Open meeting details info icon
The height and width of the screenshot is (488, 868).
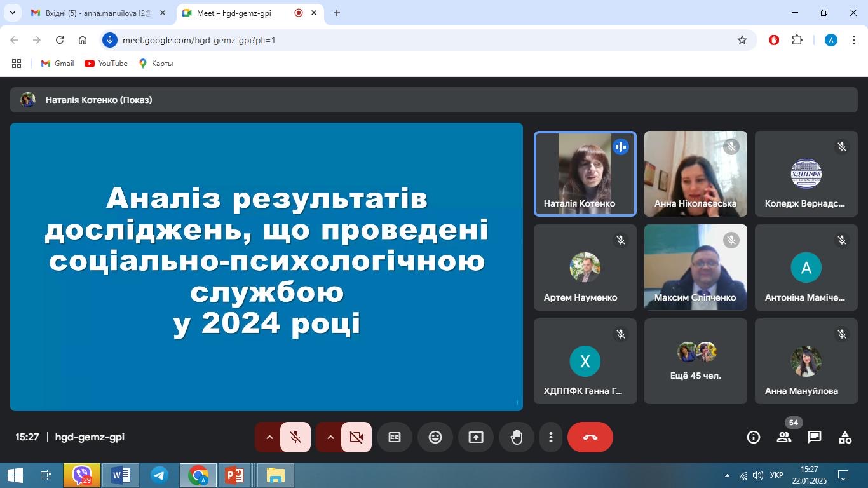tap(754, 437)
